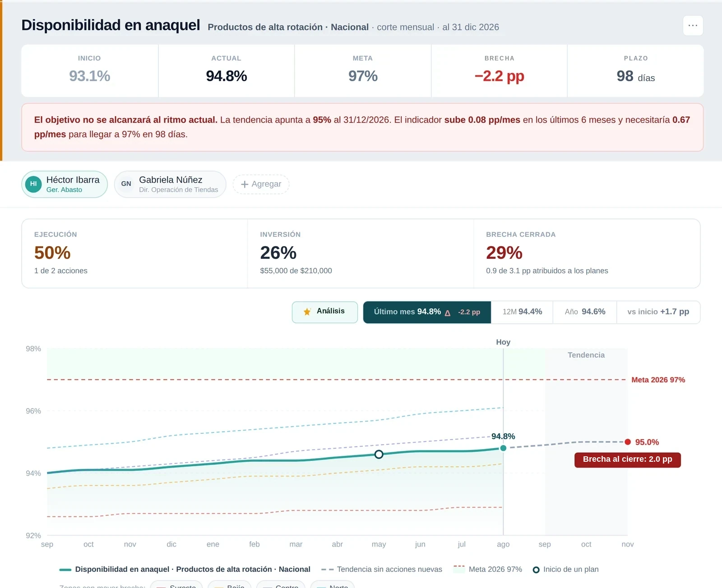The height and width of the screenshot is (588, 722).
Task: Click the plan start marker at May
Action: pyautogui.click(x=379, y=454)
